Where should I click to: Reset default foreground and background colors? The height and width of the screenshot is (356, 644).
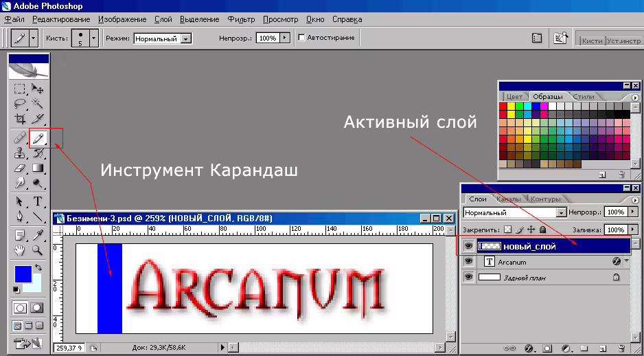16,290
